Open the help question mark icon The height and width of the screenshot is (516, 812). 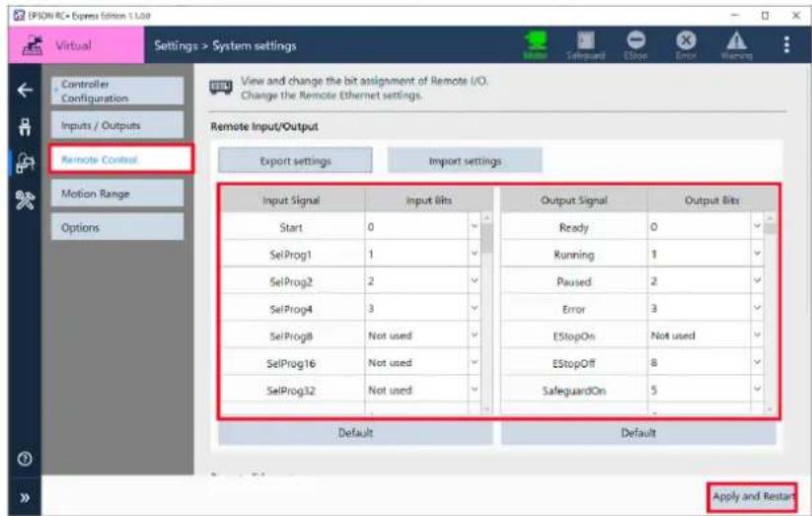(25, 459)
